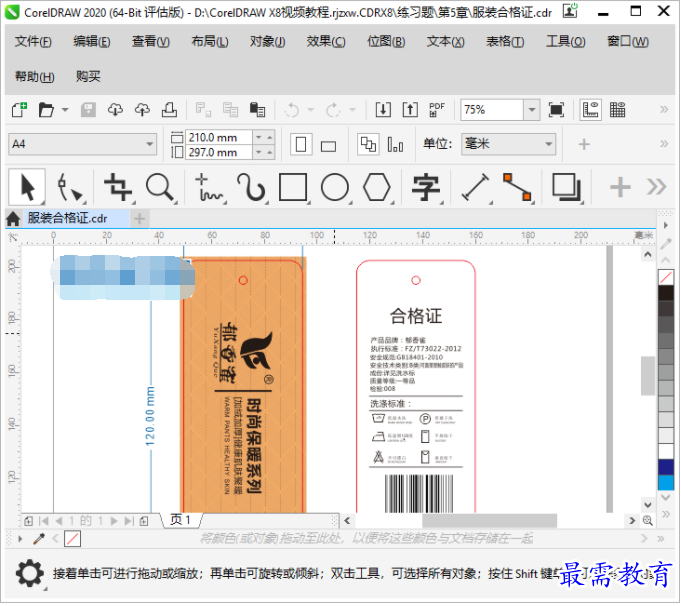Select the Freehand drawing tool
This screenshot has height=606, width=681.
208,188
